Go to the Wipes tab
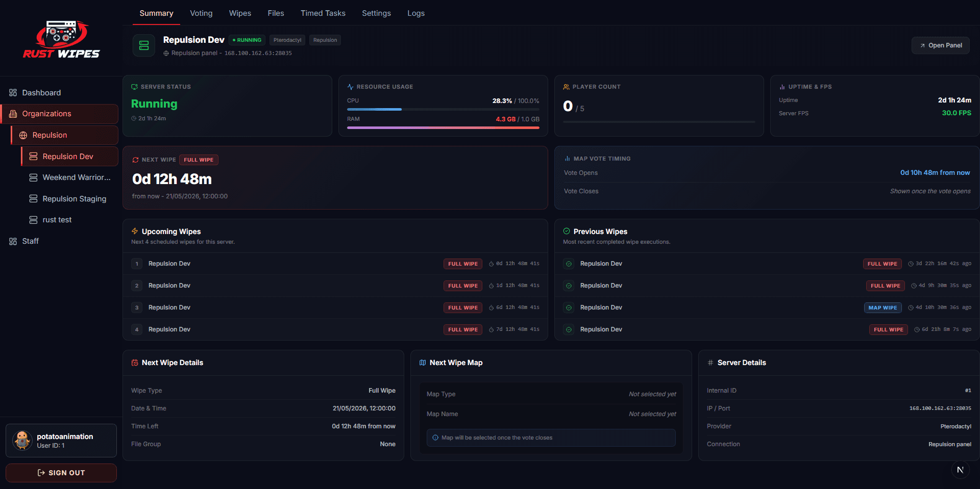The width and height of the screenshot is (980, 489). click(240, 13)
